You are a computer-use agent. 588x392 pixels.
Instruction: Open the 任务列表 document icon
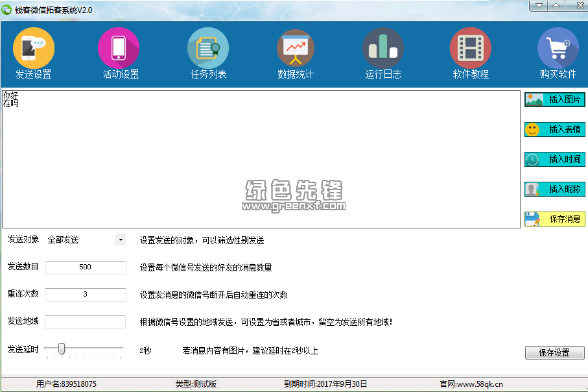point(208,48)
